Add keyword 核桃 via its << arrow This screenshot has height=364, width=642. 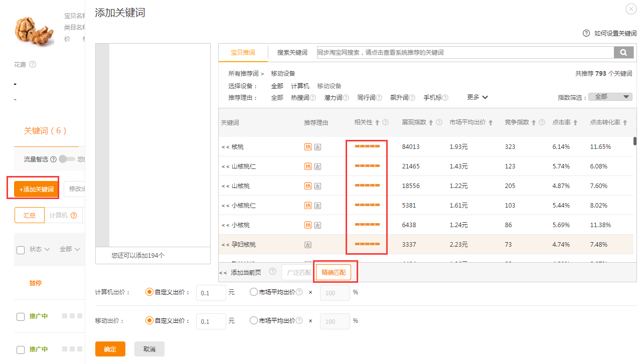pyautogui.click(x=225, y=147)
